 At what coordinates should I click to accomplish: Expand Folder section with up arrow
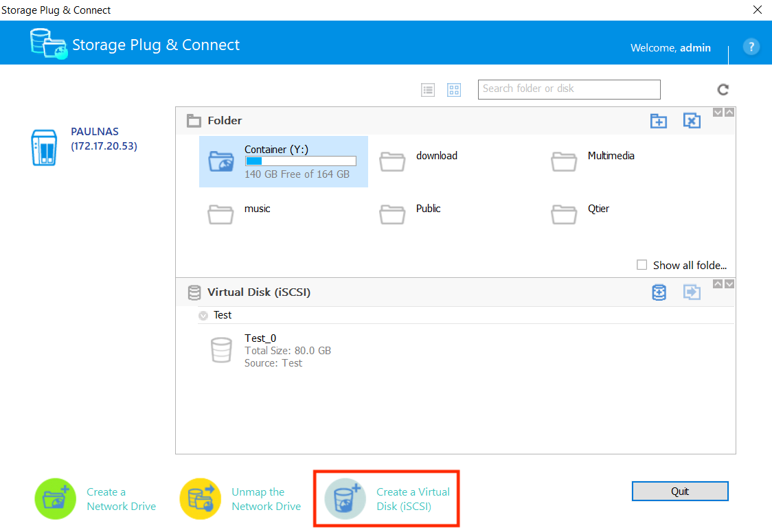pos(729,112)
